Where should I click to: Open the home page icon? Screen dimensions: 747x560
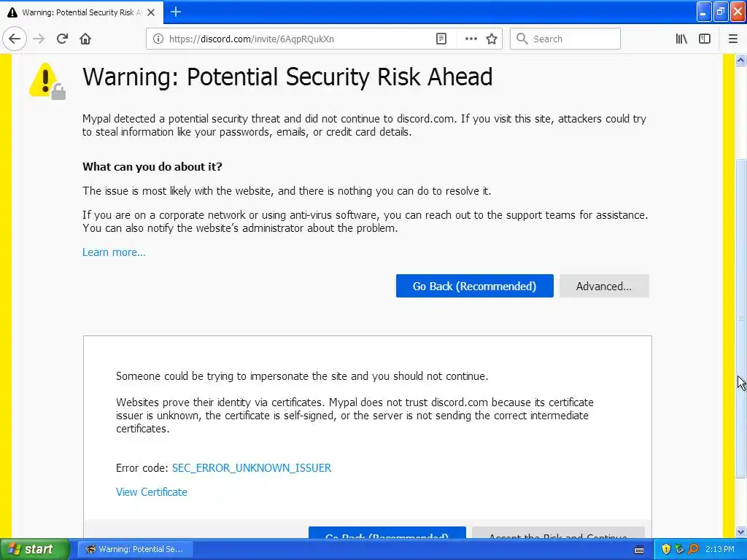[x=85, y=39]
